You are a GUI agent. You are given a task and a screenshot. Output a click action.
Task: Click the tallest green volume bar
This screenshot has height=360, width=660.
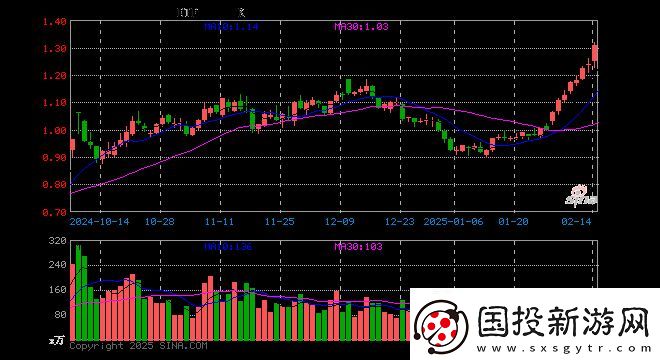78,292
